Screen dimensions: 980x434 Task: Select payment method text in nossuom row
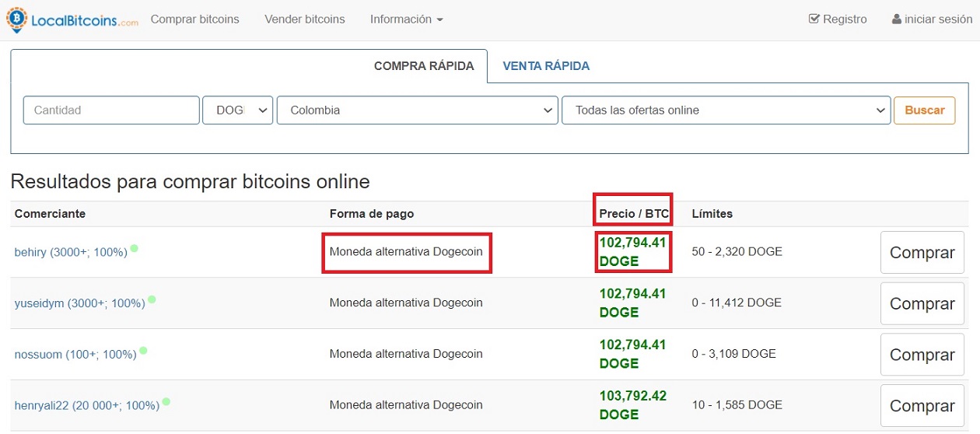pyautogui.click(x=406, y=354)
